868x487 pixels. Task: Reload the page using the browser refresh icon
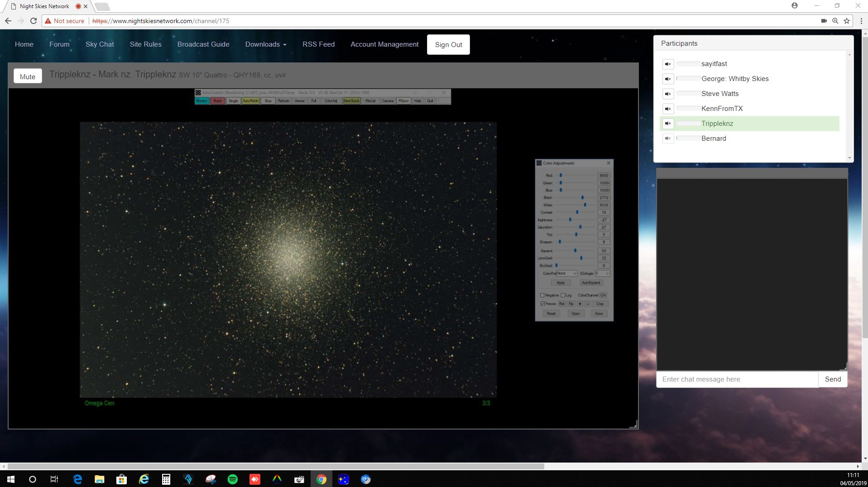tap(34, 21)
